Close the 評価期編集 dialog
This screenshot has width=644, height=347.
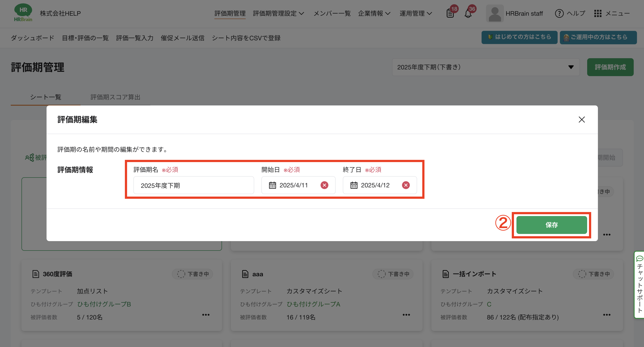582,120
